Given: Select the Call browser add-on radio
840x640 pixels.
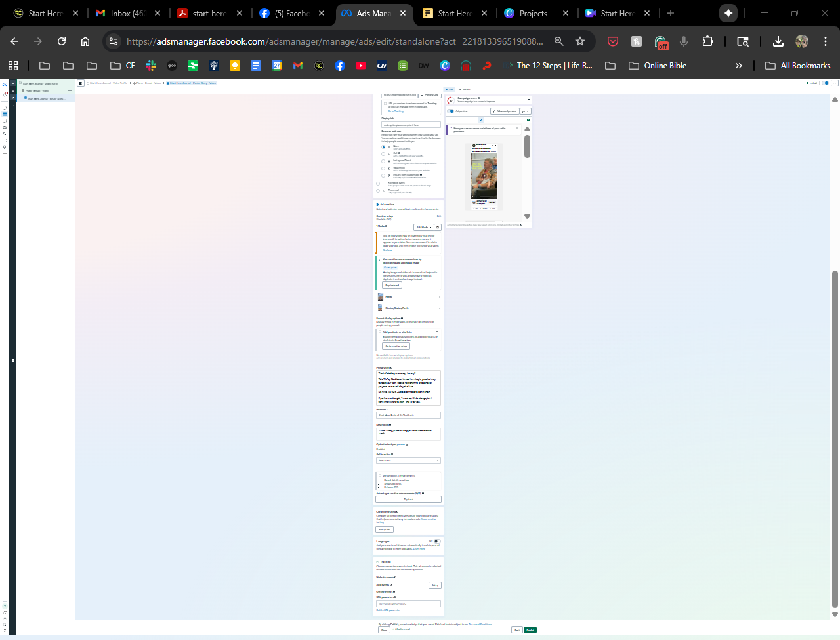Looking at the screenshot, I should pos(384,154).
